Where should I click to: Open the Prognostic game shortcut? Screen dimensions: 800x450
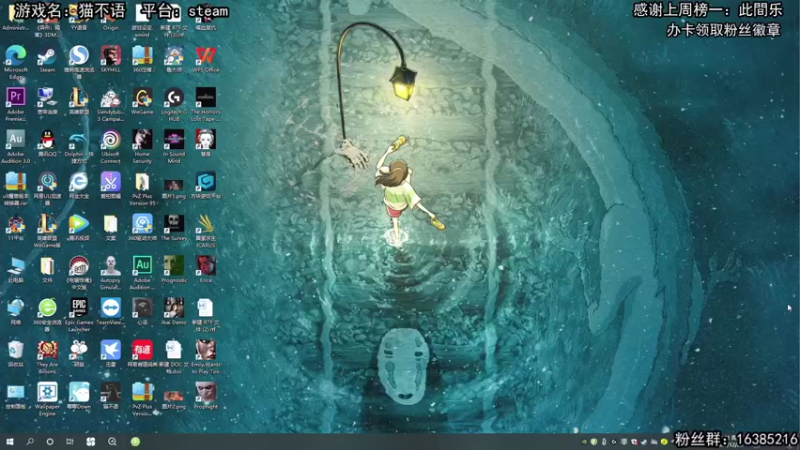coord(174,267)
